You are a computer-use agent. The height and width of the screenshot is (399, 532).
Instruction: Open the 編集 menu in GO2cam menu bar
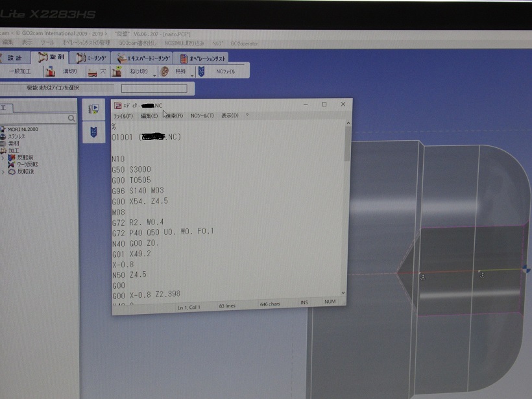point(8,42)
